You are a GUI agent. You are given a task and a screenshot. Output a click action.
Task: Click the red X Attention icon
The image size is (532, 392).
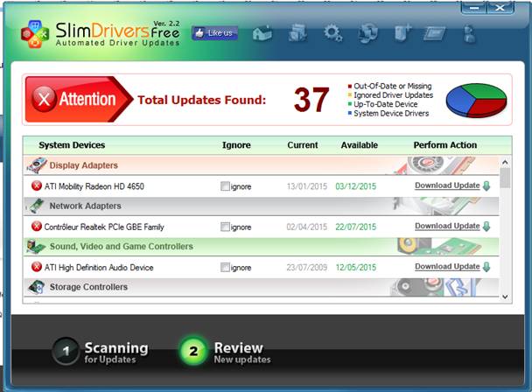click(x=44, y=99)
